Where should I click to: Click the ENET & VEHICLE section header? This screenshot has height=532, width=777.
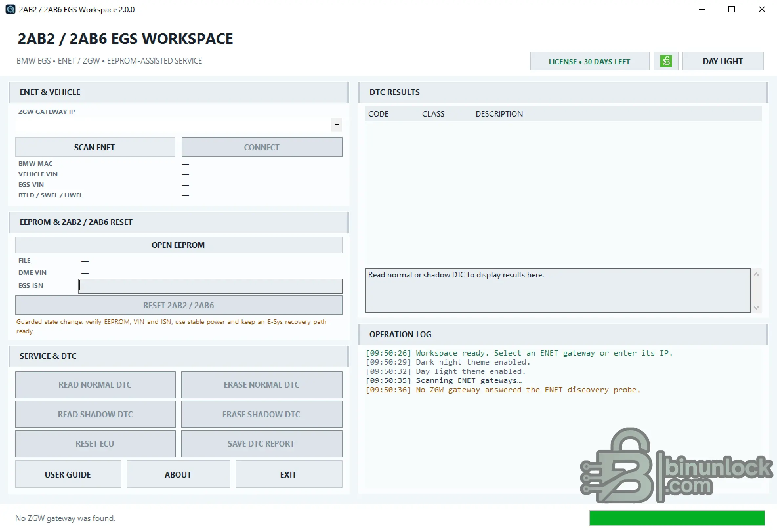pos(178,92)
